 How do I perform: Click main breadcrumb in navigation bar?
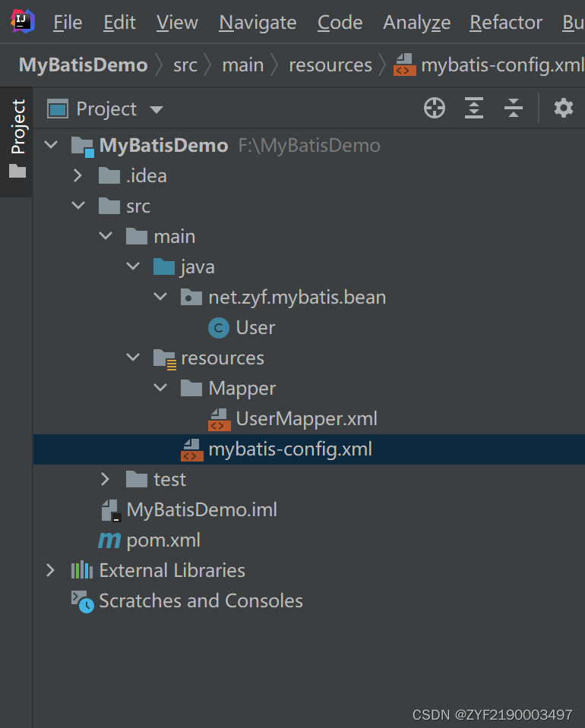[x=242, y=65]
